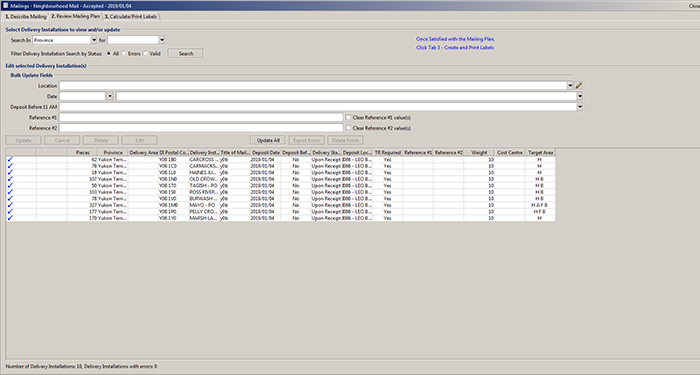Viewport: 700px width, 375px height.
Task: Click the Export Errors button
Action: 307,140
